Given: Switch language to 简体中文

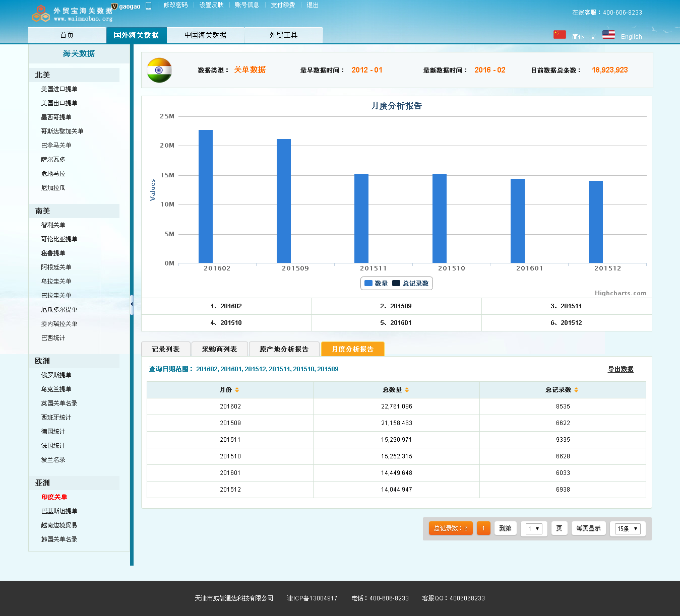Looking at the screenshot, I should pos(584,37).
